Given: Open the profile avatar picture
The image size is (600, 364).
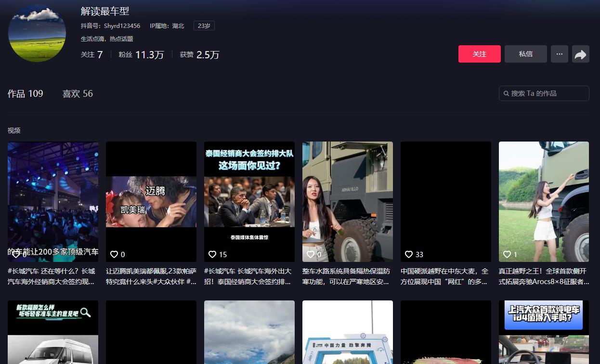Looking at the screenshot, I should [37, 33].
